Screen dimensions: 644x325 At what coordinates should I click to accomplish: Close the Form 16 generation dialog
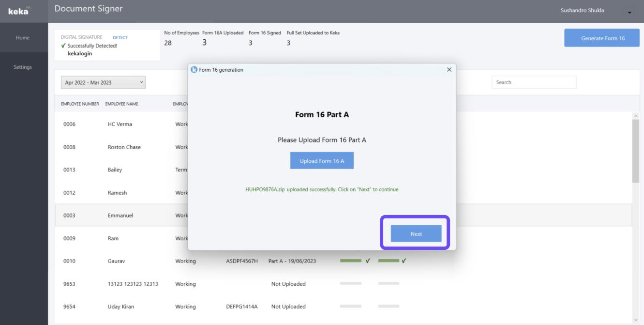449,70
